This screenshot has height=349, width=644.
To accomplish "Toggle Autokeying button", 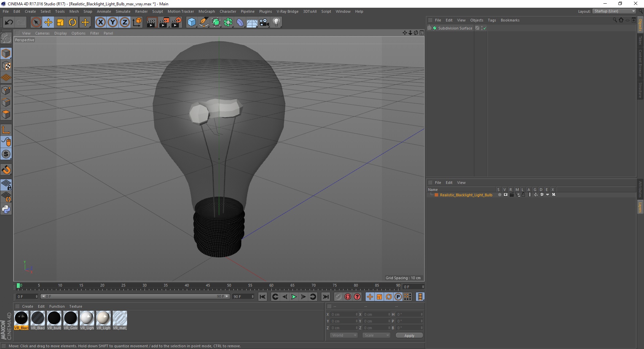I will coord(348,297).
